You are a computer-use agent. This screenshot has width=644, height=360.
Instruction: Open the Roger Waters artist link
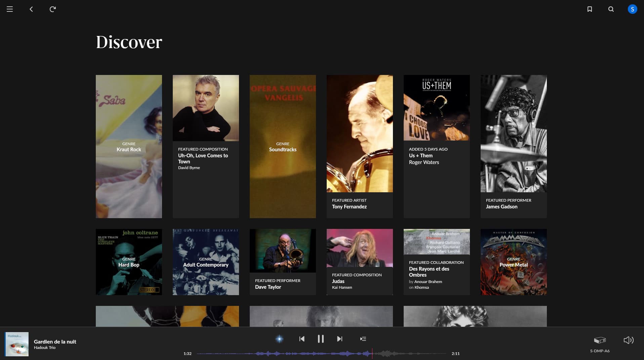tap(424, 162)
